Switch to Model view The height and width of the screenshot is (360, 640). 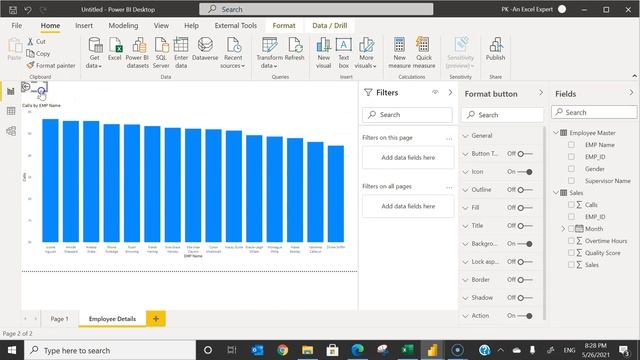[x=11, y=131]
